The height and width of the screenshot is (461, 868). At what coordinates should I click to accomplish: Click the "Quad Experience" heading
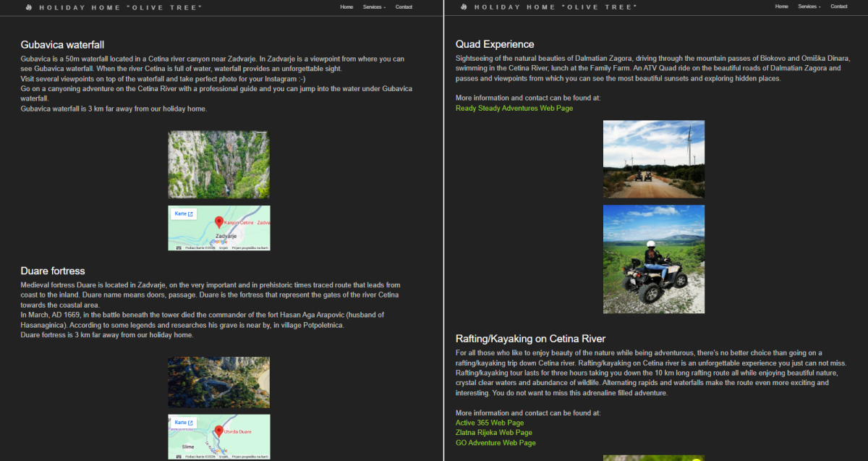tap(495, 44)
